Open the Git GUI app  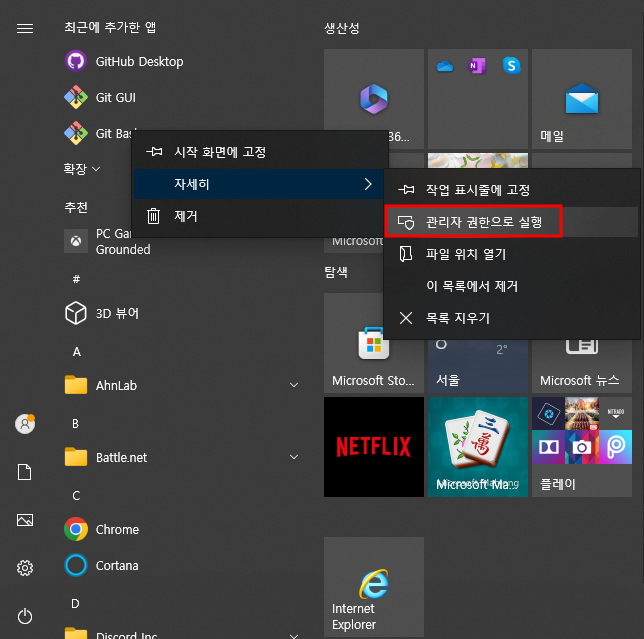click(x=100, y=98)
